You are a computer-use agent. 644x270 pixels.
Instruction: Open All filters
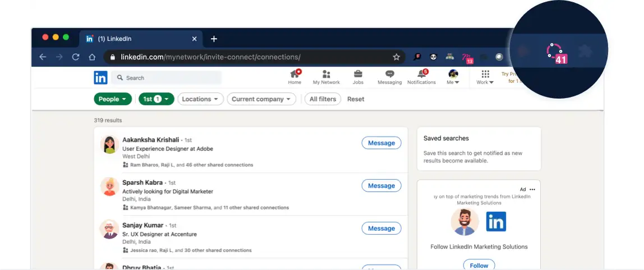(x=323, y=99)
